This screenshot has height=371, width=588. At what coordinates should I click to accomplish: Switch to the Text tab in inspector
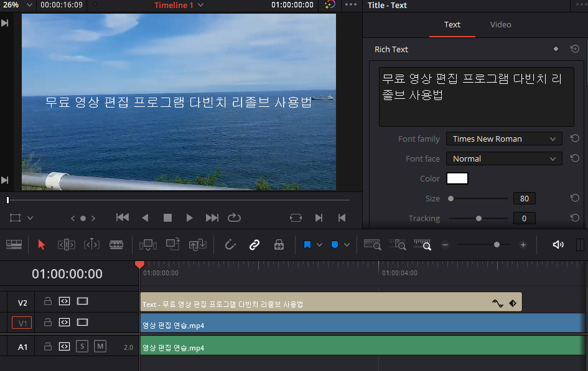point(452,25)
